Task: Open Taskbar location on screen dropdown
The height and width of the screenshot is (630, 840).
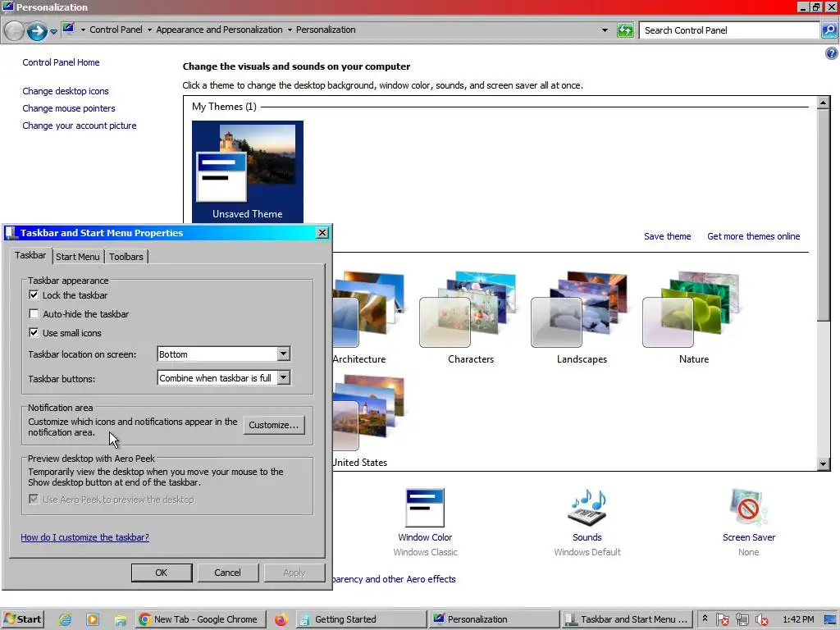Action: coord(283,354)
